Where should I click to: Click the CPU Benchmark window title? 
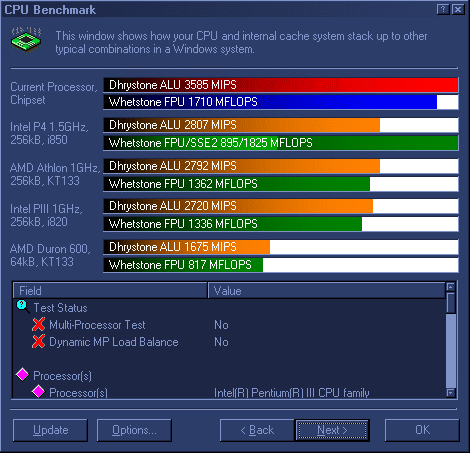coord(50,10)
